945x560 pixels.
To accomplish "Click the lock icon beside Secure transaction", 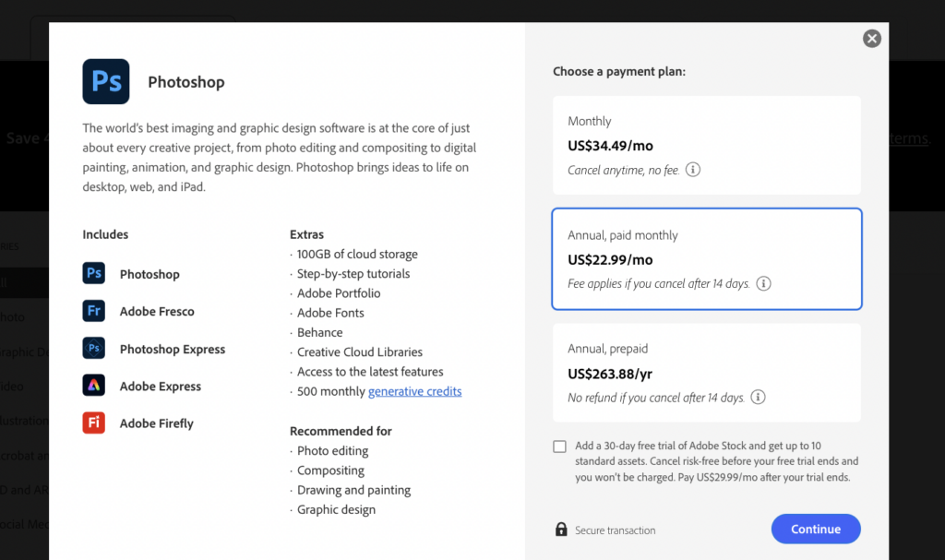I will point(561,529).
